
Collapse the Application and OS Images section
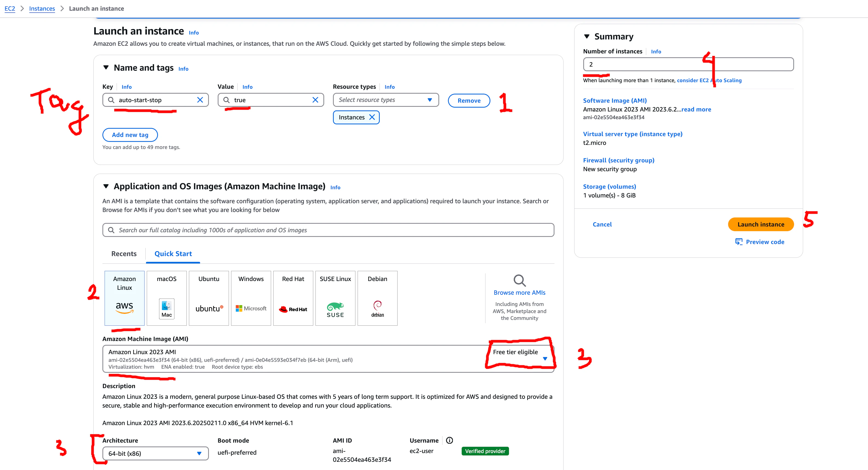(106, 186)
